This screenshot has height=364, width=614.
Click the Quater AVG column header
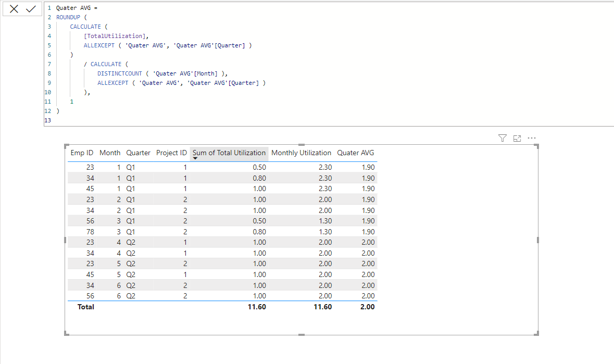(356, 153)
